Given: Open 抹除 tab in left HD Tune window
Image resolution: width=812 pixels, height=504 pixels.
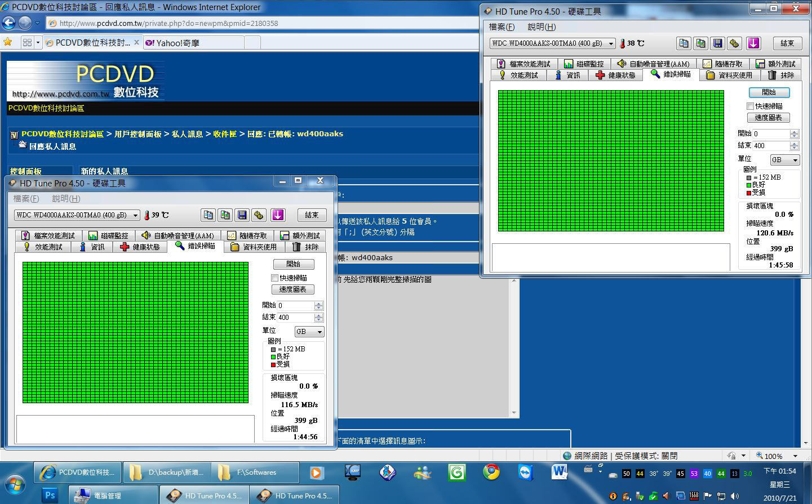Looking at the screenshot, I should point(307,247).
